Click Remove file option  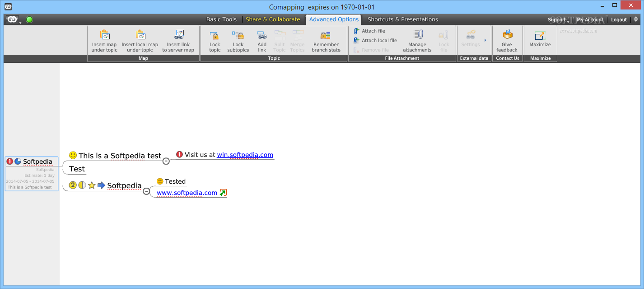coord(371,50)
